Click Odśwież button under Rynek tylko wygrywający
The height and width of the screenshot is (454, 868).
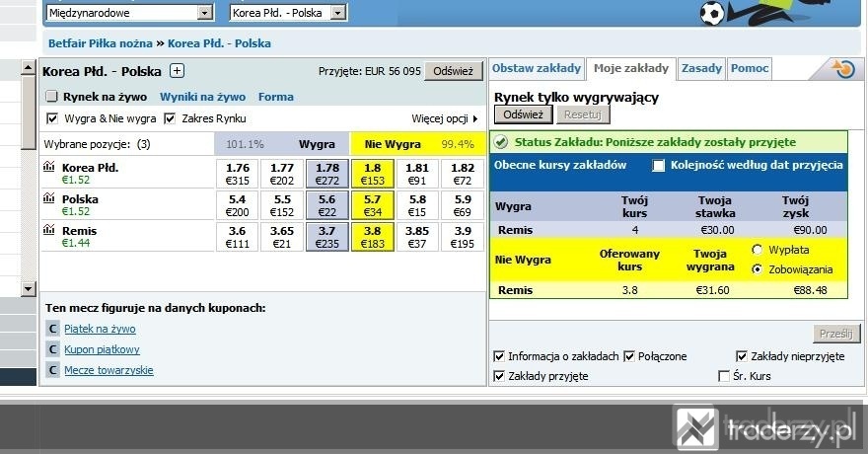coord(523,114)
